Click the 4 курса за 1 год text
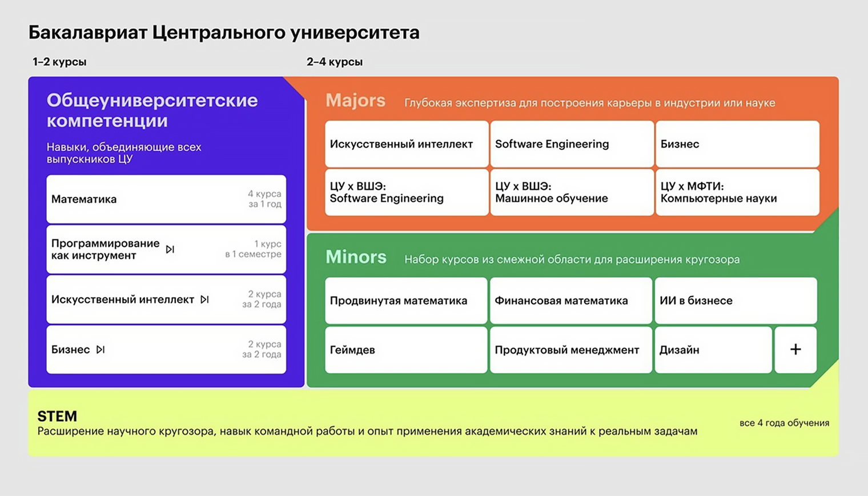The image size is (868, 496). (x=264, y=199)
